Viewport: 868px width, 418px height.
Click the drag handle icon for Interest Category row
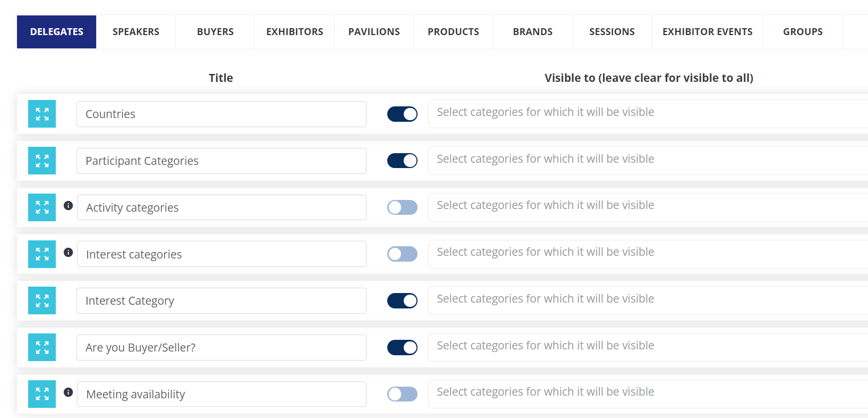[42, 300]
